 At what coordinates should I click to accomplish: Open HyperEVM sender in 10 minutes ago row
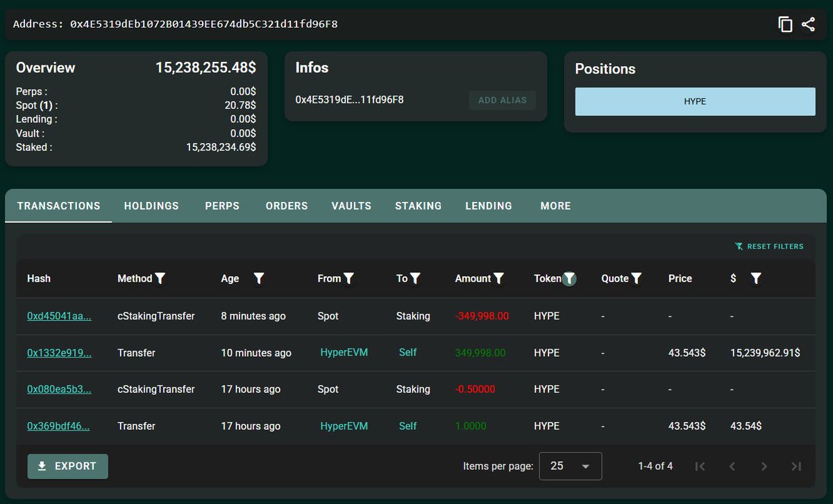click(x=344, y=353)
